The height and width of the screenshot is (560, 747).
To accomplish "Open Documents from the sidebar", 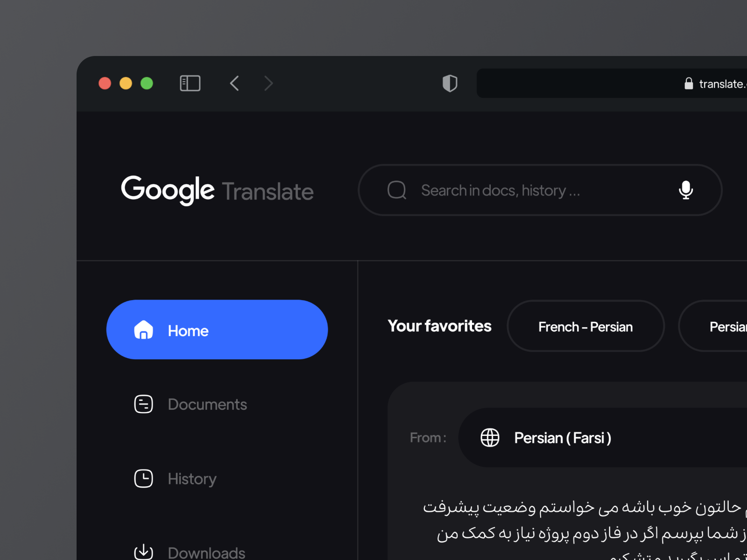I will click(207, 404).
